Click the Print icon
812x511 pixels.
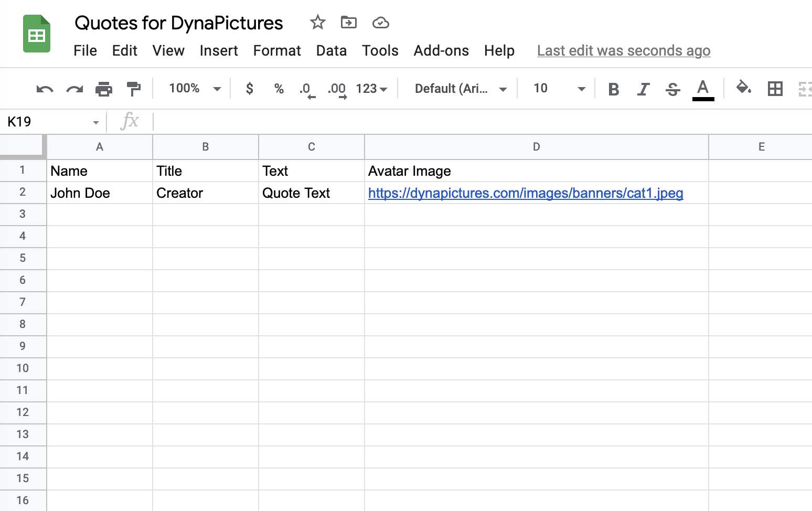pos(104,89)
